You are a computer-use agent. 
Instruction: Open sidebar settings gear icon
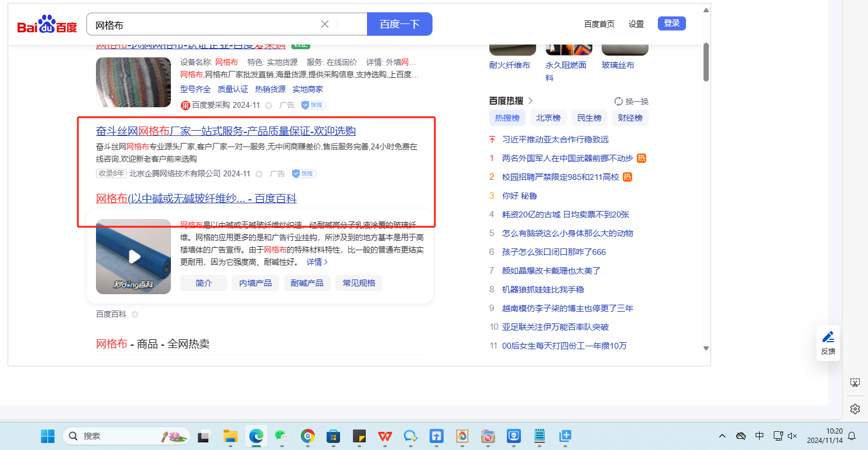pos(855,408)
